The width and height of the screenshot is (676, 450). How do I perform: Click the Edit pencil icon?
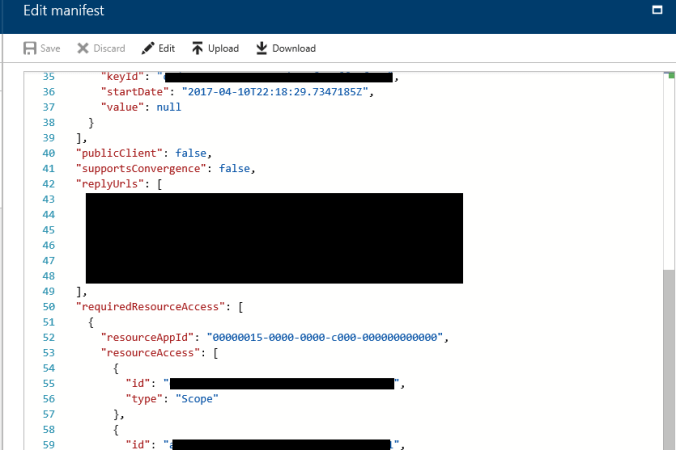148,48
